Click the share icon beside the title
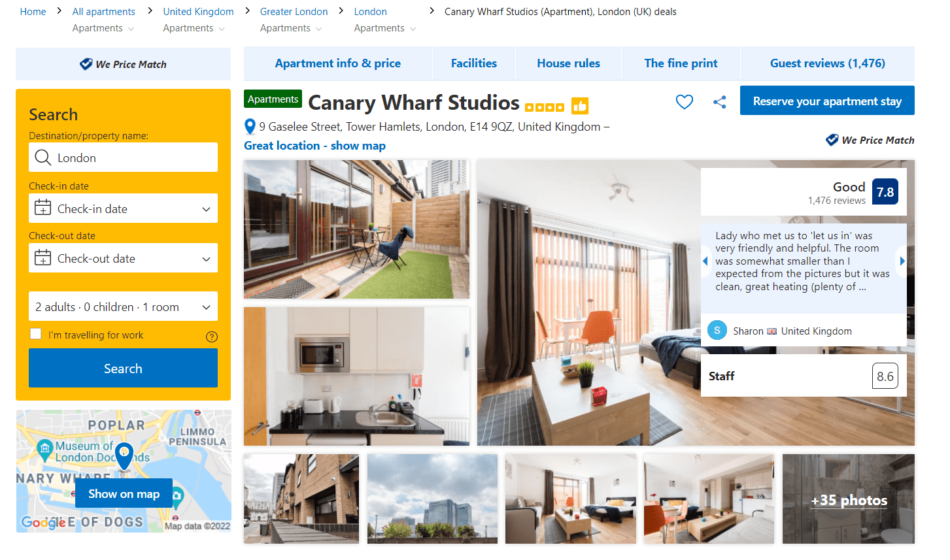 pos(719,102)
